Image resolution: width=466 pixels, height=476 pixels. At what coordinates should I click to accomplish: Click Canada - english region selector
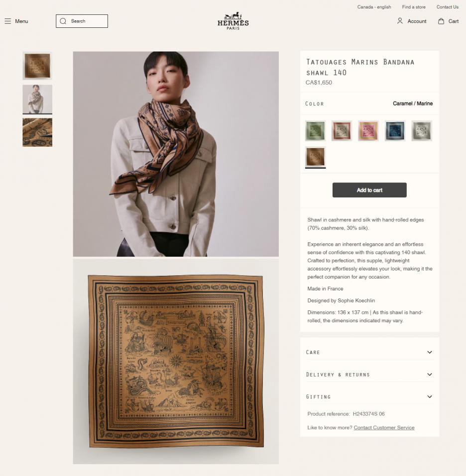click(x=374, y=7)
